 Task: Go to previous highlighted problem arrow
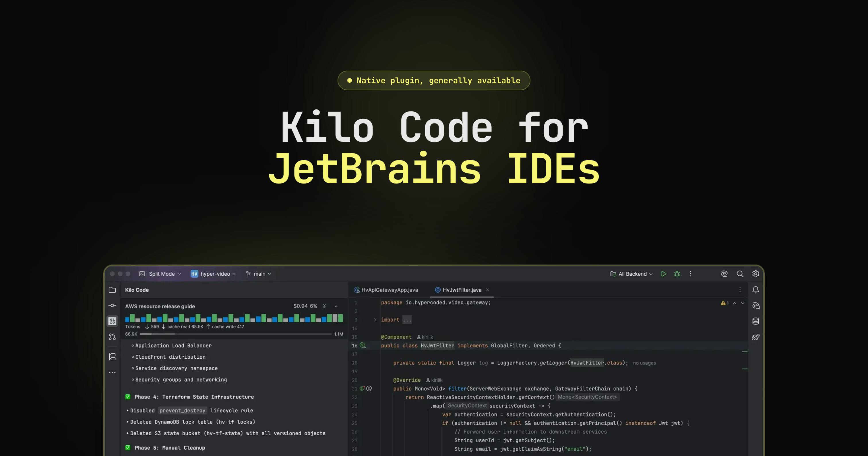tap(735, 303)
